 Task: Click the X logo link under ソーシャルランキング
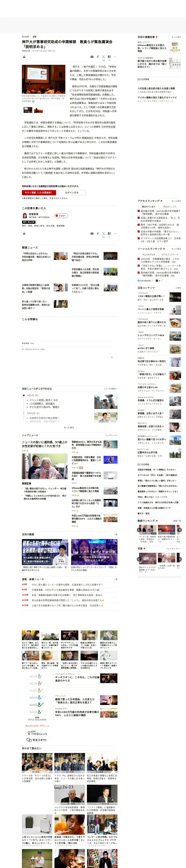pyautogui.click(x=158, y=280)
